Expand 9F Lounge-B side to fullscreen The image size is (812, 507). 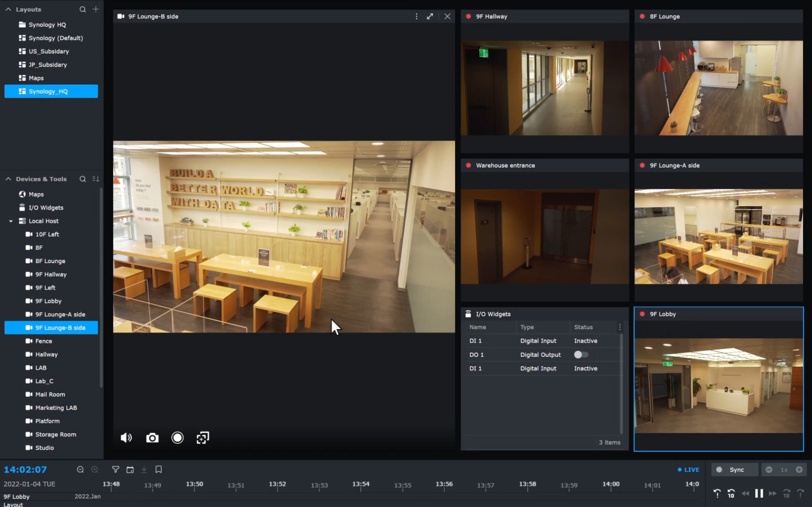click(430, 16)
